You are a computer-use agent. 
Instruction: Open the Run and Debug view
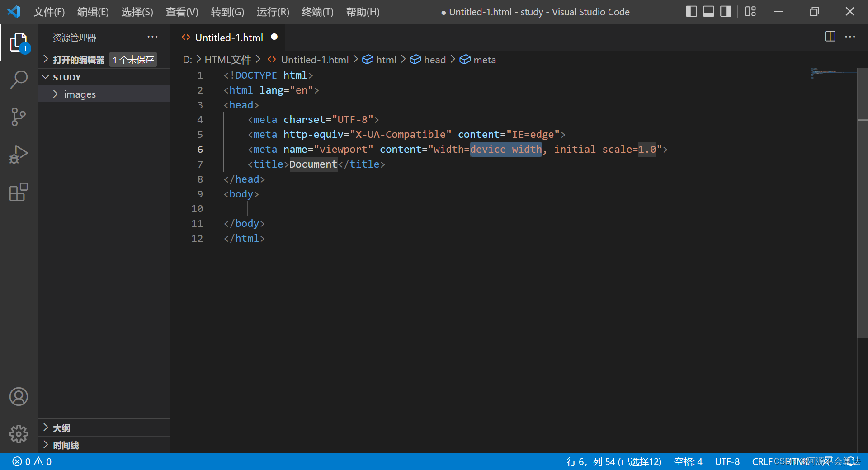[x=19, y=155]
